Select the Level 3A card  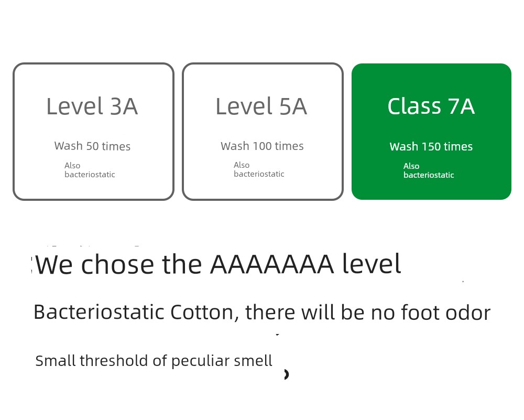click(94, 132)
